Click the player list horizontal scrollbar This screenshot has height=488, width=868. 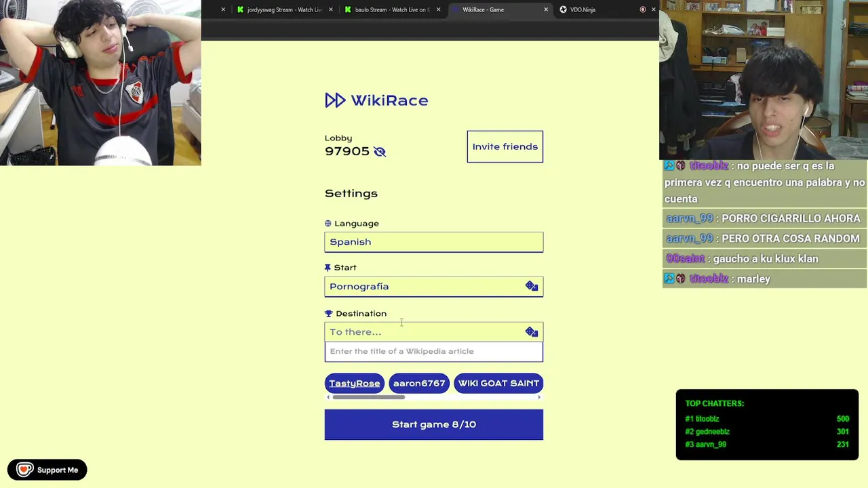coord(369,397)
